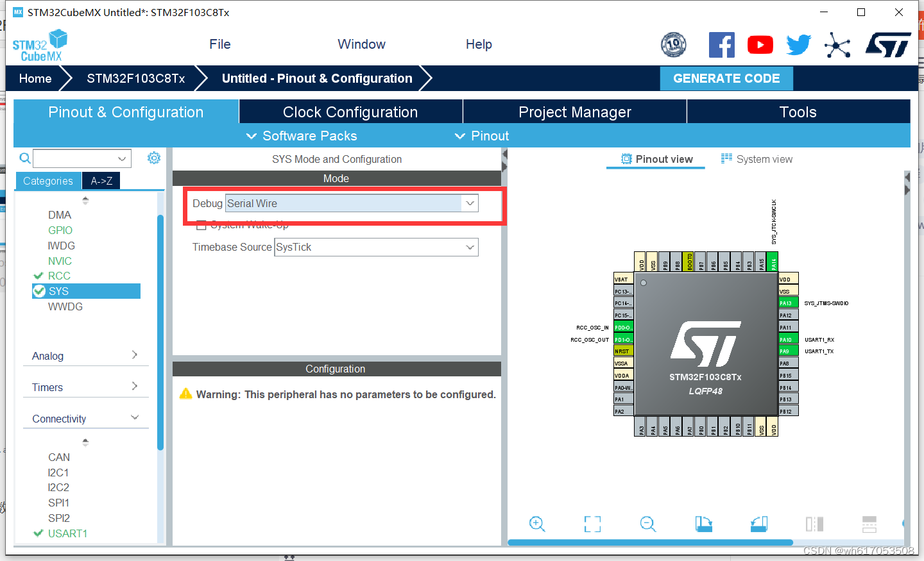Select the BOOT0 pin on the chip
Screen dimensions: 924x561
[689, 262]
